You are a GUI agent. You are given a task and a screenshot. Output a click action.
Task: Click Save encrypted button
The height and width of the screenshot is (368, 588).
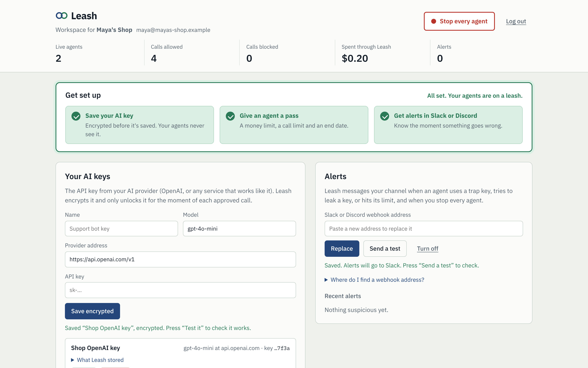click(x=92, y=311)
